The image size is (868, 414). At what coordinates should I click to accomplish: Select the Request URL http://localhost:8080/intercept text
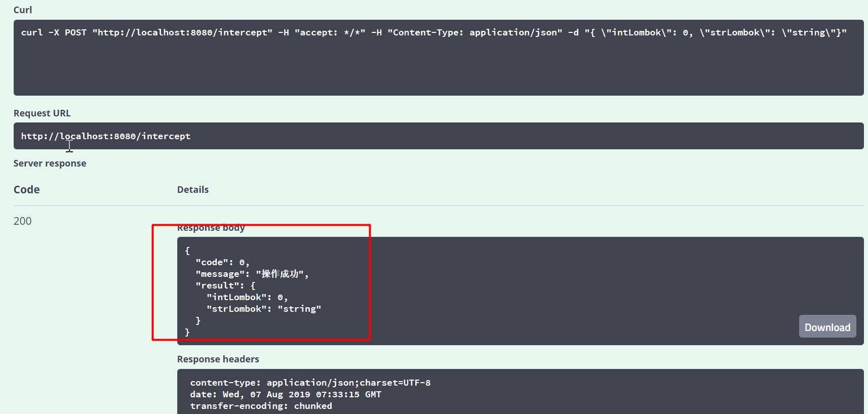click(106, 136)
